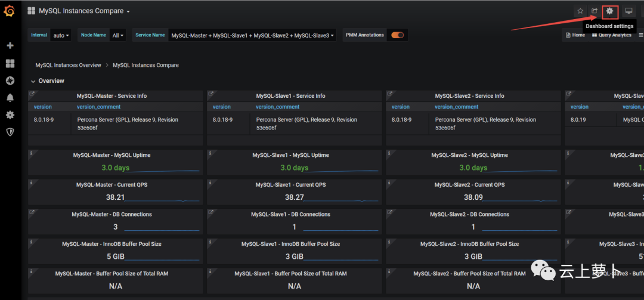Viewport: 644px width, 300px height.
Task: Click info icon on MySQL-Master MySQL Uptime
Action: pos(31,153)
